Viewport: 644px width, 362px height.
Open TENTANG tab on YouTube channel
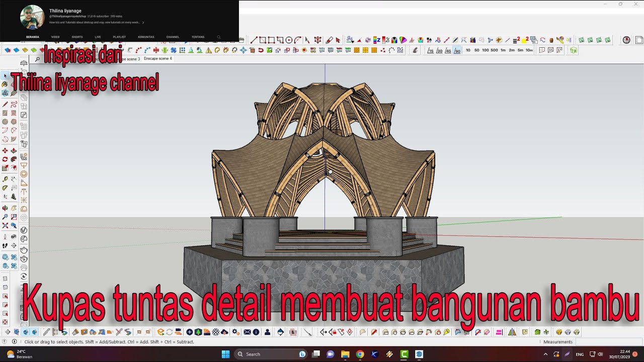[198, 37]
